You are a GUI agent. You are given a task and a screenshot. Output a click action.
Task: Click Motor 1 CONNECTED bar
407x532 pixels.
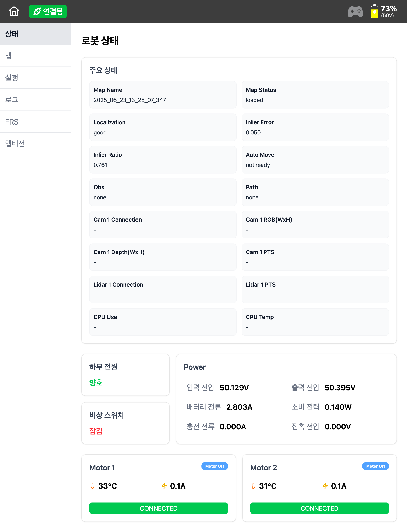click(159, 508)
